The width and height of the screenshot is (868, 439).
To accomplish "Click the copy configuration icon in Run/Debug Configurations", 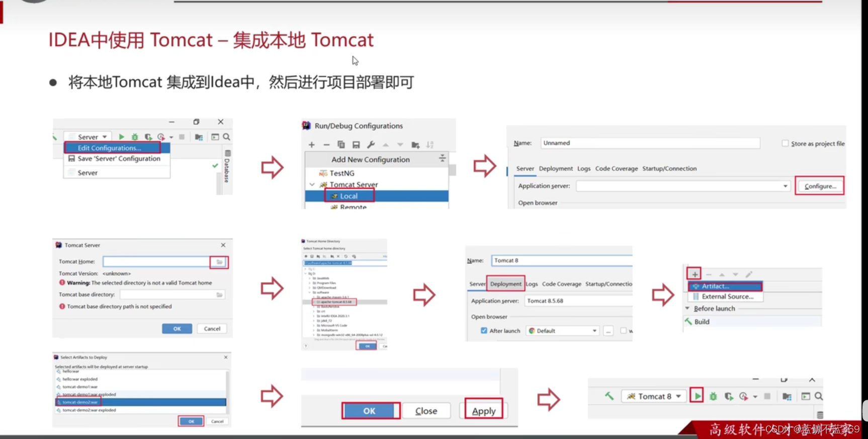I will (x=341, y=145).
